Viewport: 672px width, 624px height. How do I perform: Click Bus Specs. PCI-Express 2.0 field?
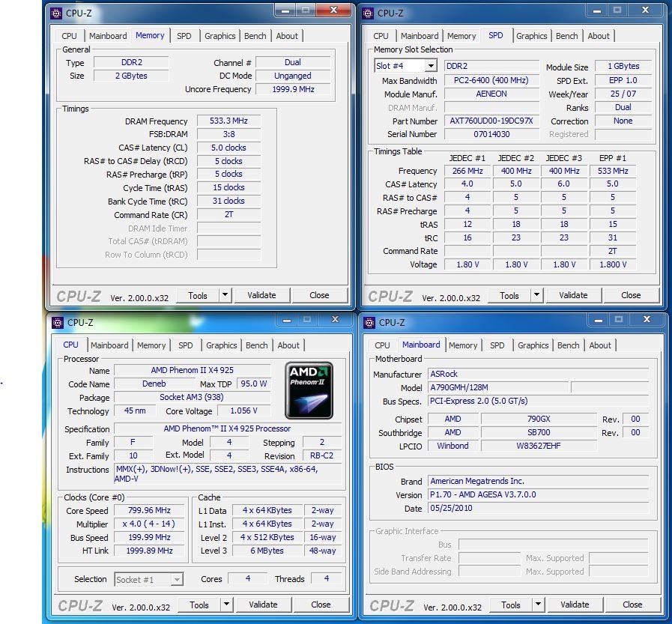(x=539, y=402)
